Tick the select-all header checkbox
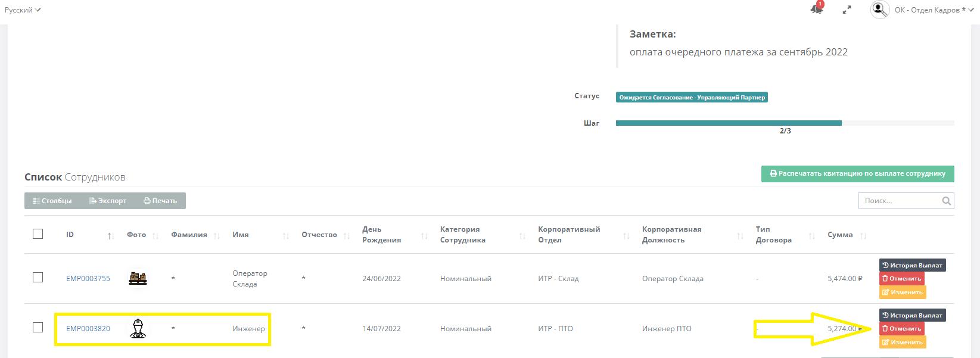 point(38,234)
